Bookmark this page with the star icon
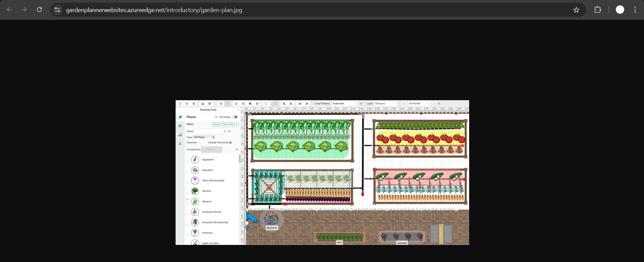The image size is (644, 262). pyautogui.click(x=576, y=10)
